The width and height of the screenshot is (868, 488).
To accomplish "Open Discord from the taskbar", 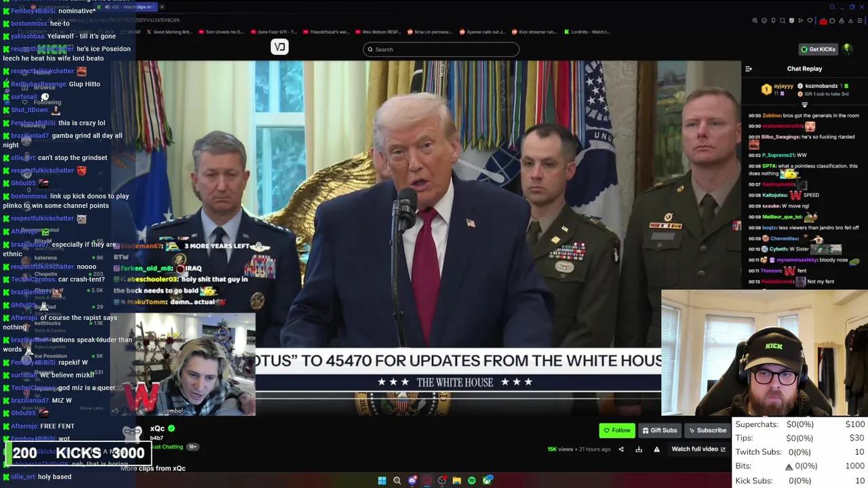I will pyautogui.click(x=412, y=481).
